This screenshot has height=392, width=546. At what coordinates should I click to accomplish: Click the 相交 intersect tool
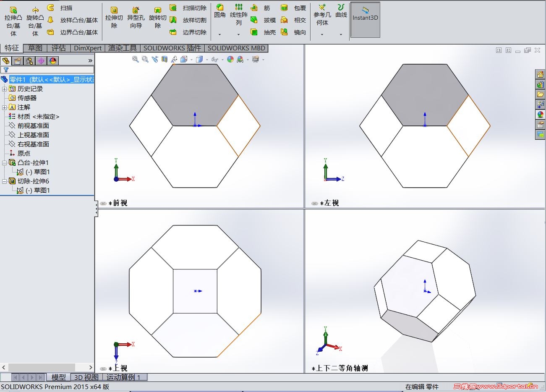point(293,20)
